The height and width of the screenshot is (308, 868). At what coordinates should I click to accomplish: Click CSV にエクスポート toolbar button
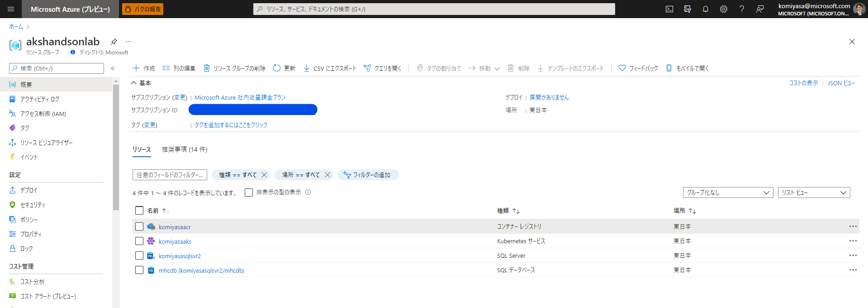330,68
